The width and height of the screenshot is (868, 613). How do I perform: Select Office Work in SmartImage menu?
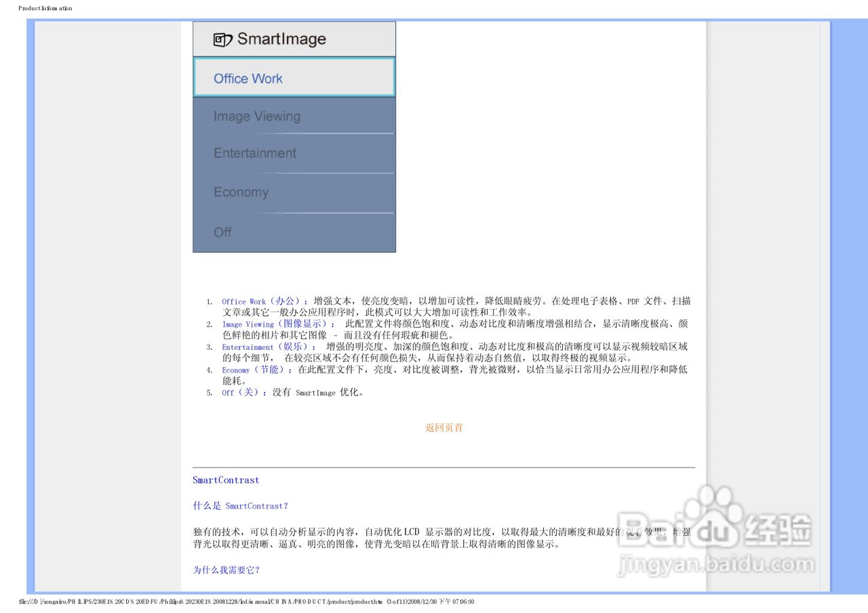point(294,77)
